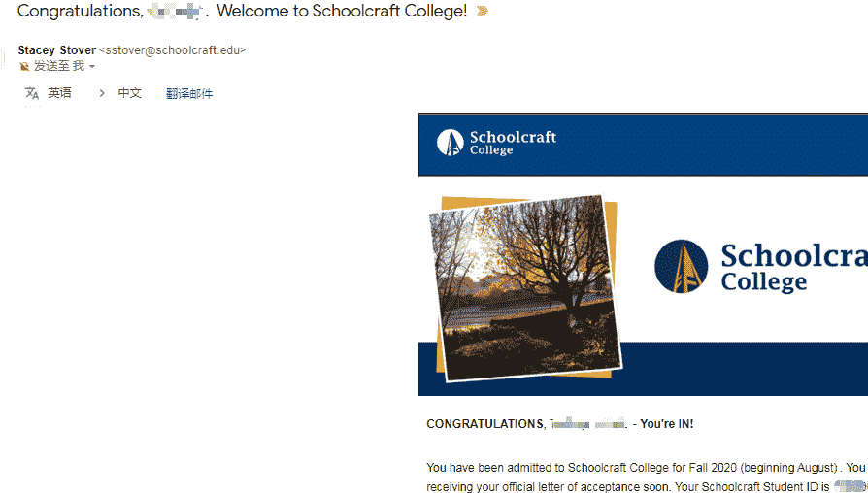This screenshot has width=868, height=493.
Task: Open the 中文 target language selector
Action: [x=129, y=93]
